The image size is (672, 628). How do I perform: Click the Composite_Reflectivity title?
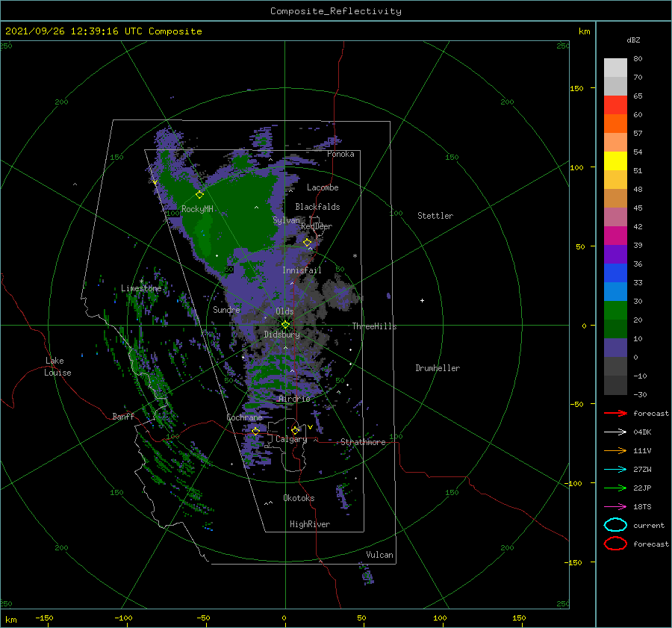tap(335, 11)
